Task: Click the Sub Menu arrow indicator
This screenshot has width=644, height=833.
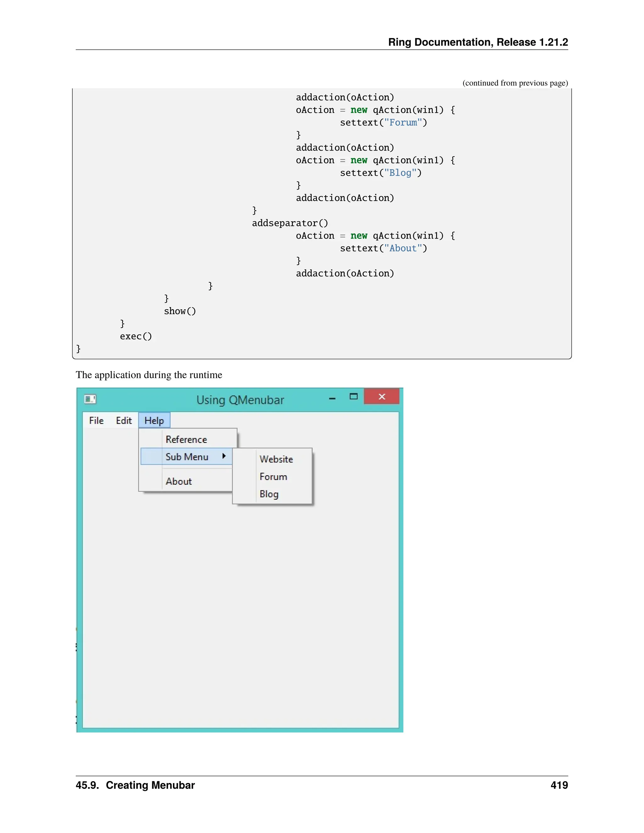Action: (224, 456)
